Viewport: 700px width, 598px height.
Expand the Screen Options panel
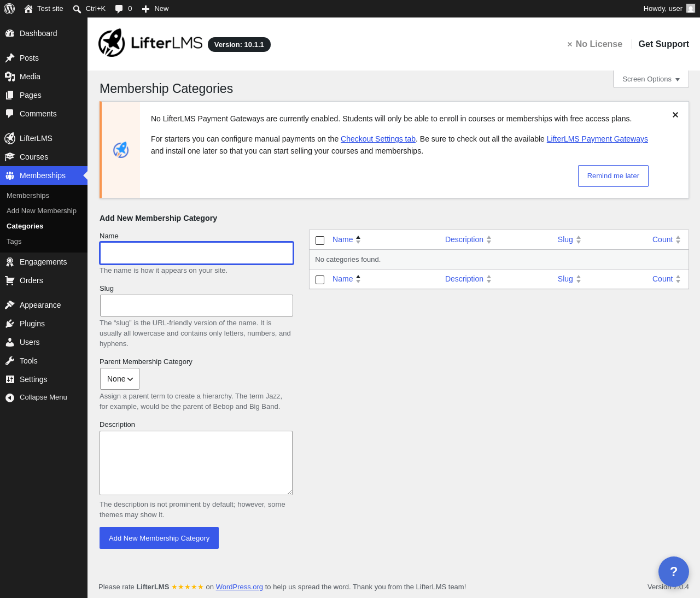click(651, 79)
